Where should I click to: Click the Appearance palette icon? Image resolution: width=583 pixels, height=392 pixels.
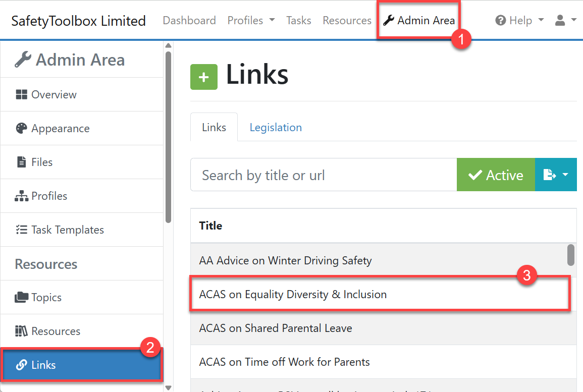click(21, 129)
